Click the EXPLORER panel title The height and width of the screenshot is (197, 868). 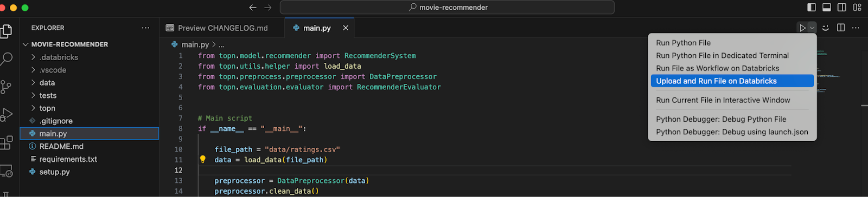pyautogui.click(x=48, y=28)
